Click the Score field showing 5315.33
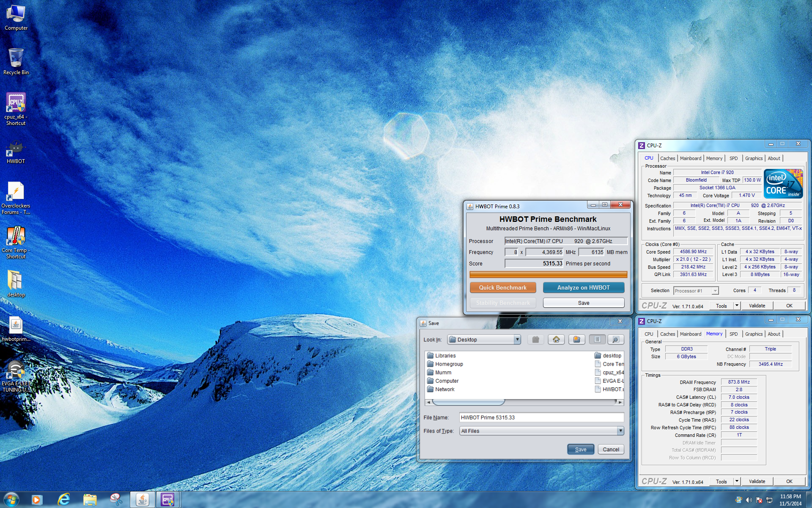812x508 pixels. point(534,263)
